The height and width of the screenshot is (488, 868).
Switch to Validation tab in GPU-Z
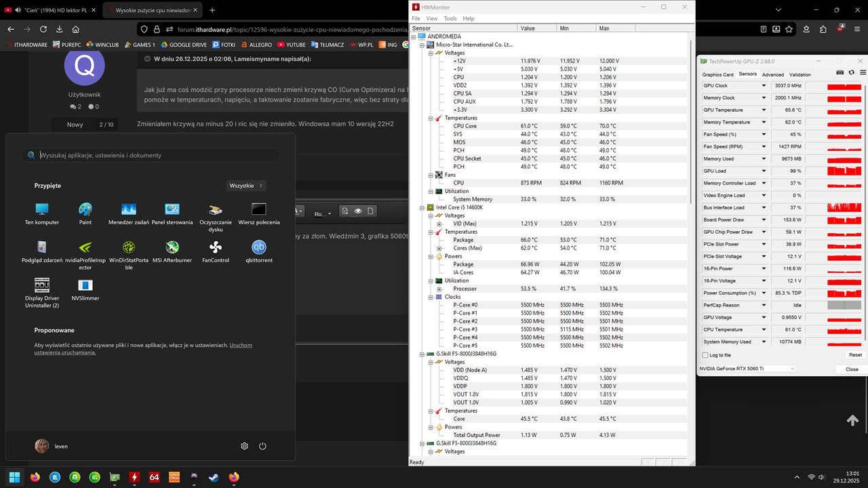[800, 75]
